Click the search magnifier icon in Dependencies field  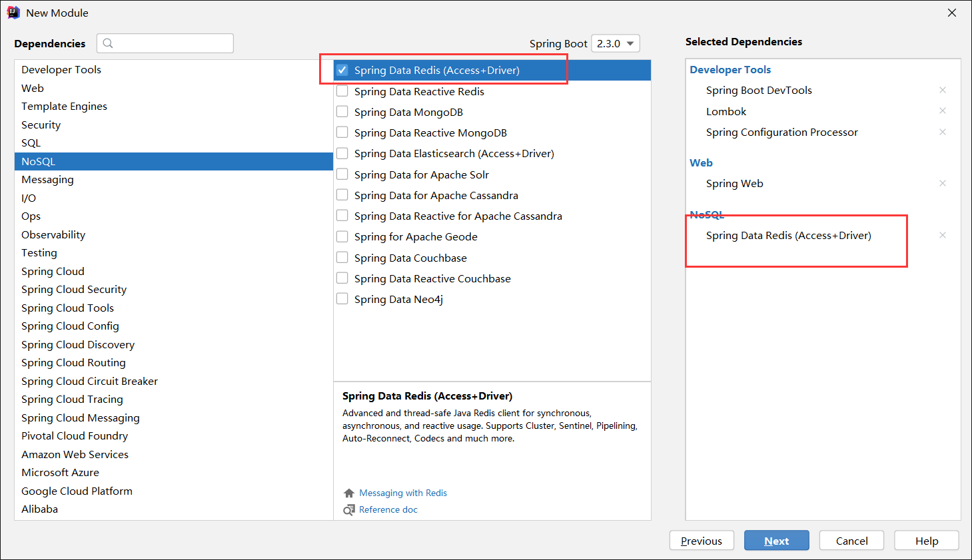(x=108, y=43)
